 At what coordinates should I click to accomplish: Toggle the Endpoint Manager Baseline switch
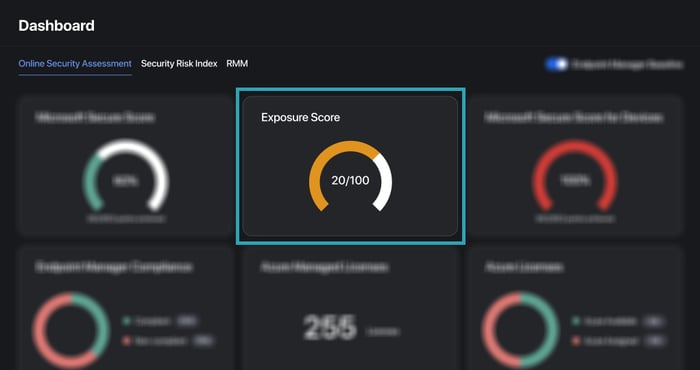coord(556,64)
